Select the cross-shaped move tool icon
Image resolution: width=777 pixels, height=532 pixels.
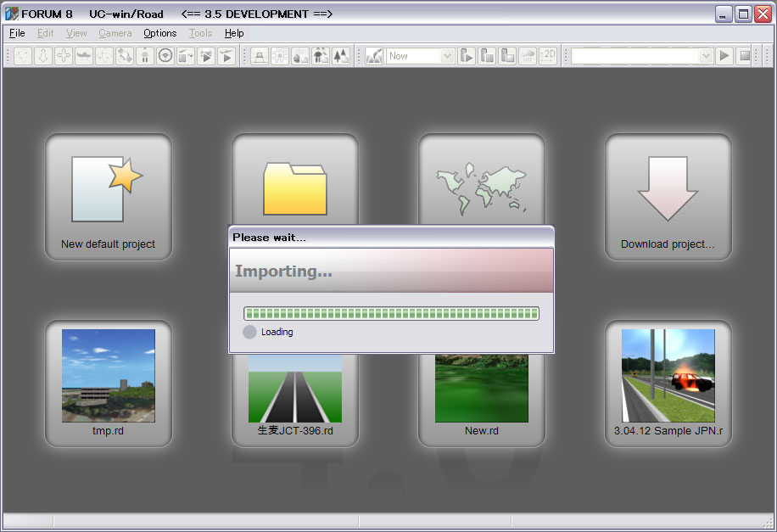(x=64, y=55)
